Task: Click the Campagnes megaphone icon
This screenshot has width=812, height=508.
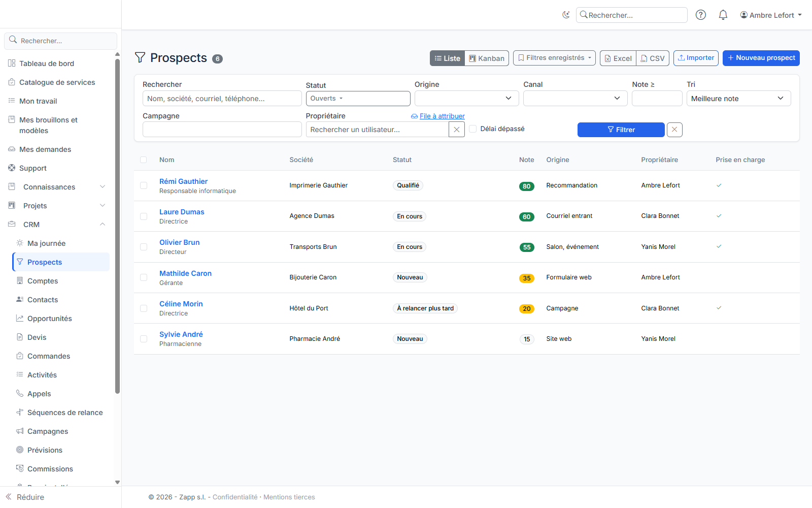Action: (x=20, y=431)
